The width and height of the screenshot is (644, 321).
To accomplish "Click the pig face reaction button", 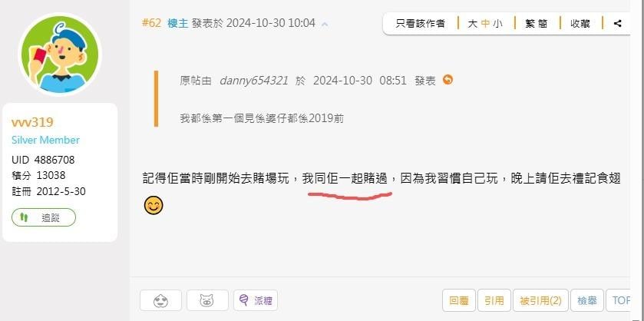I will click(207, 300).
